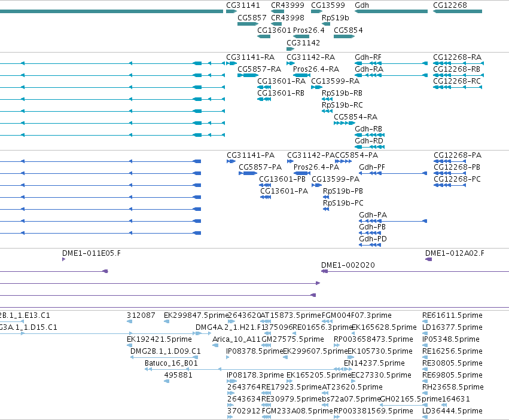Image resolution: width=509 pixels, height=420 pixels.
Task: Click the CG31142 gene label
Action: tap(303, 43)
